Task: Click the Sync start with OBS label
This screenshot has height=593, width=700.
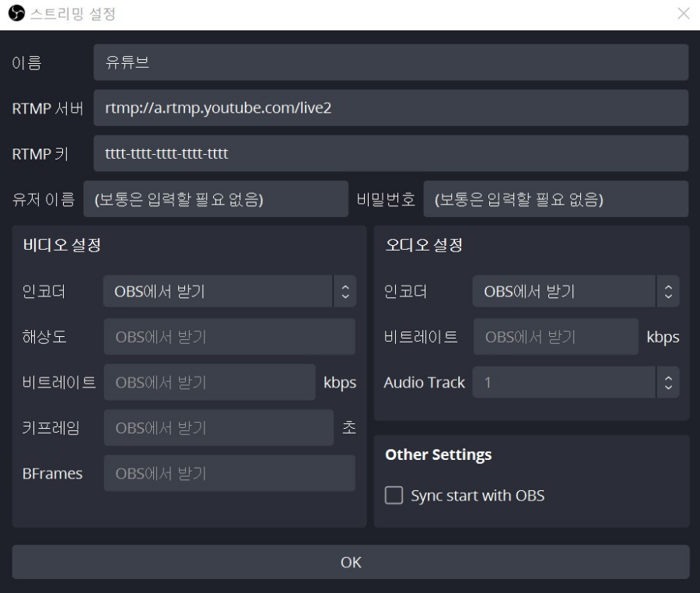Action: coord(478,496)
